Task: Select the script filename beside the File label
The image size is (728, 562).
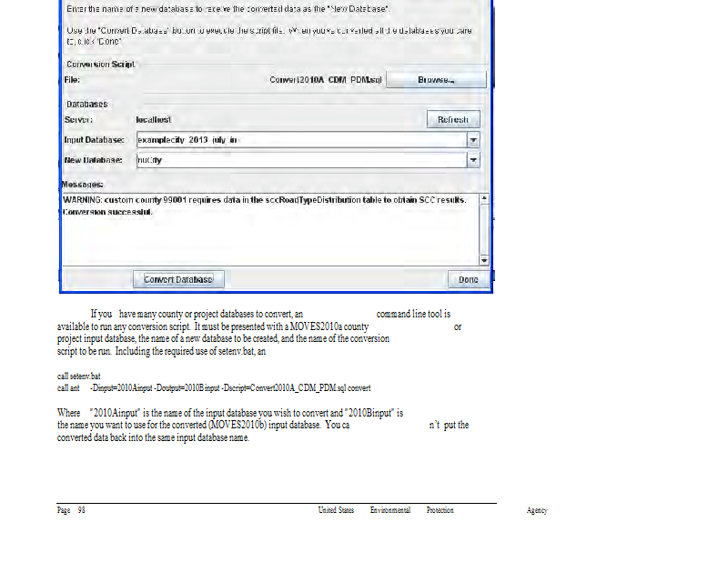Action: coord(326,80)
